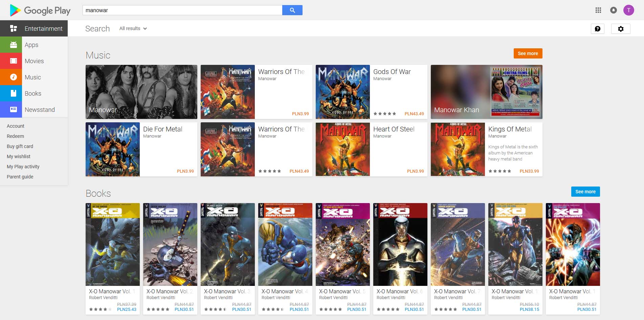
Task: Click See more for Books section
Action: pos(585,192)
